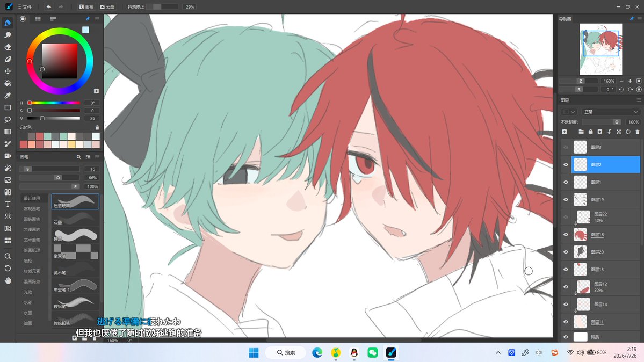Select the zoom magnifier tool
This screenshot has width=644, height=362.
[x=8, y=256]
